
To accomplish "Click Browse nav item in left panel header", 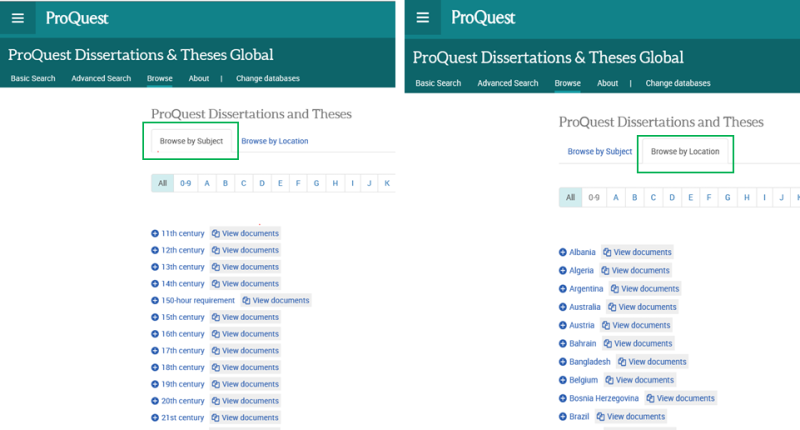I will (160, 79).
